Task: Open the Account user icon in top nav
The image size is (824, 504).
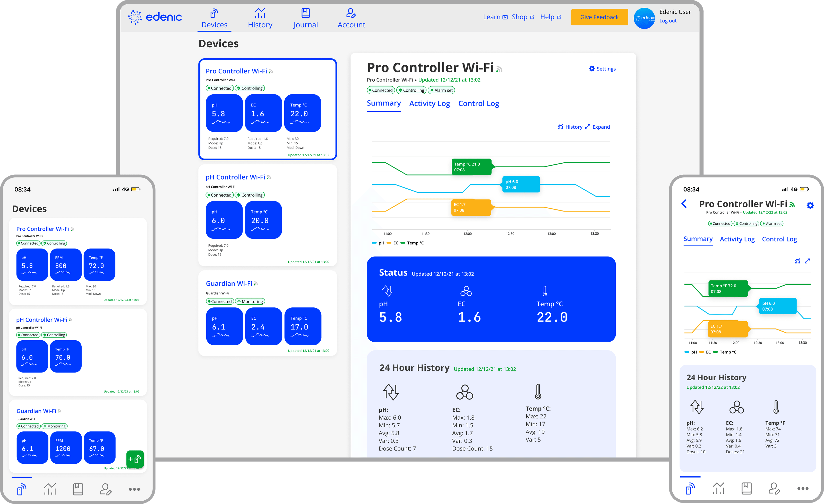Action: point(351,13)
